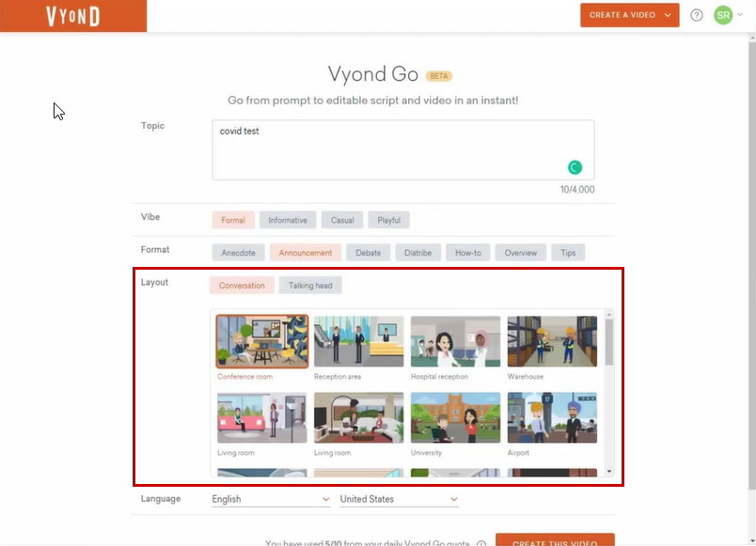Click the scene list scrollbar thumb
The image size is (756, 546).
pyautogui.click(x=609, y=342)
